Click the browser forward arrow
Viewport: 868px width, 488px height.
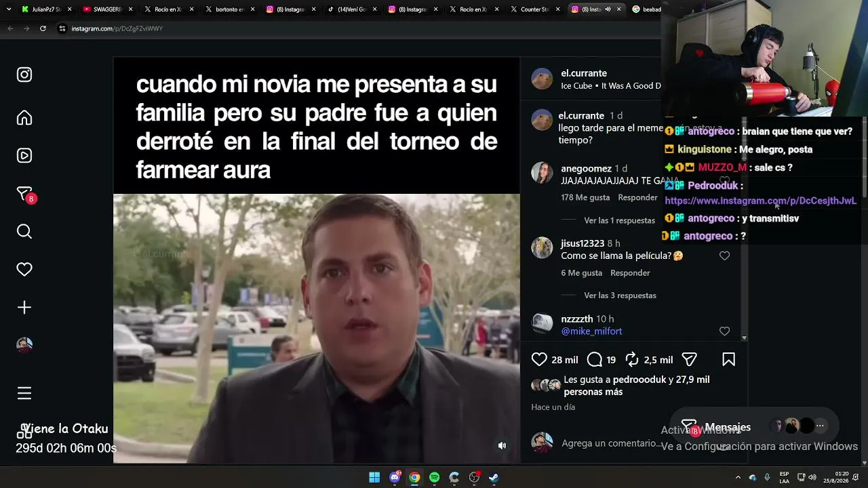tap(26, 28)
